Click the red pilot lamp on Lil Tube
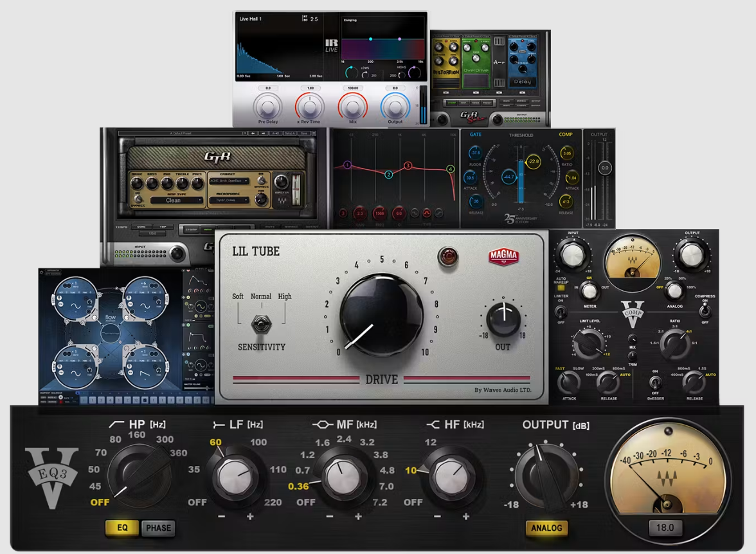This screenshot has height=554, width=756. tap(447, 256)
